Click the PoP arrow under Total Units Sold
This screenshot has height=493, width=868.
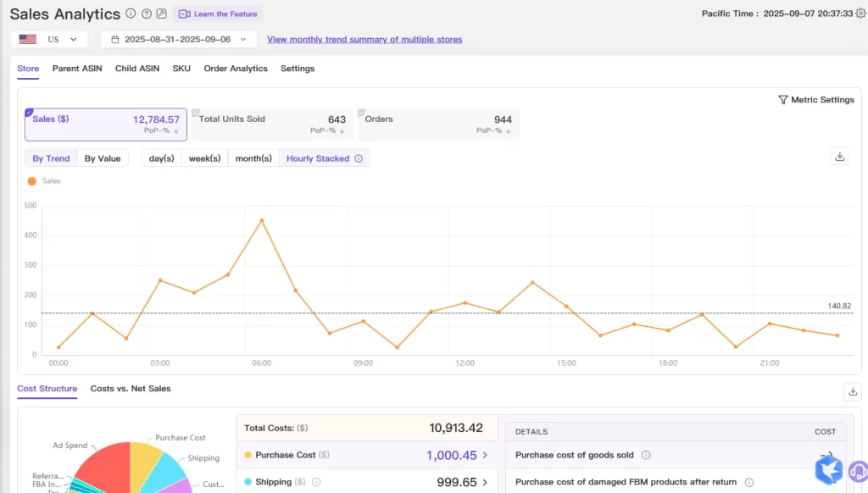pyautogui.click(x=342, y=131)
